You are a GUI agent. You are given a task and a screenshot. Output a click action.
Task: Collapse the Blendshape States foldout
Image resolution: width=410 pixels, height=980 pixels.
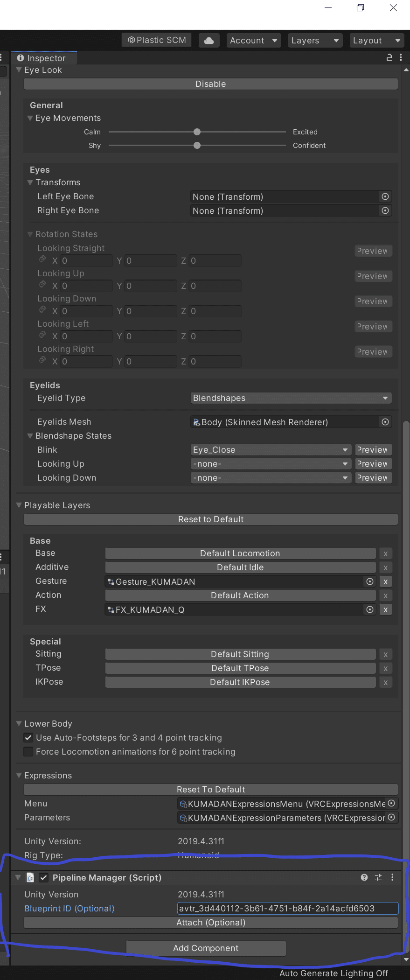[30, 436]
